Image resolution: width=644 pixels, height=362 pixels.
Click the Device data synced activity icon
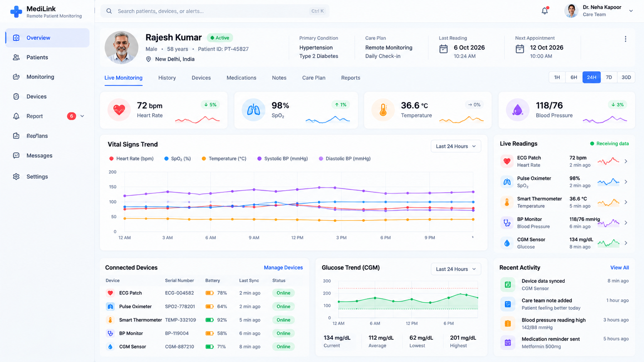[x=508, y=285]
